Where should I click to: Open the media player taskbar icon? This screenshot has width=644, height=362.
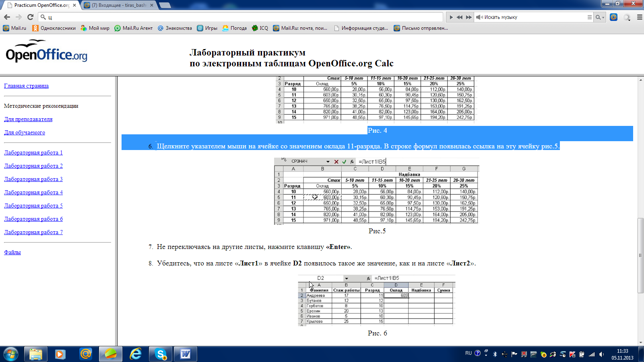coord(60,354)
